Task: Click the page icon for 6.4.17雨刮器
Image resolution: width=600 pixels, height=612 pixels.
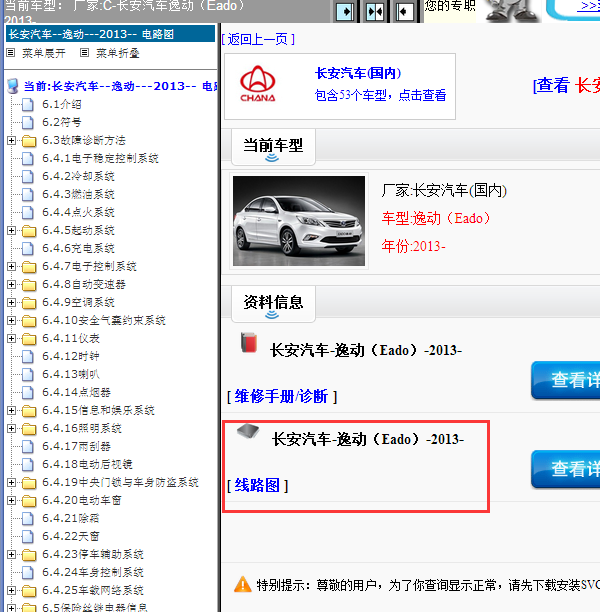Action: click(28, 447)
